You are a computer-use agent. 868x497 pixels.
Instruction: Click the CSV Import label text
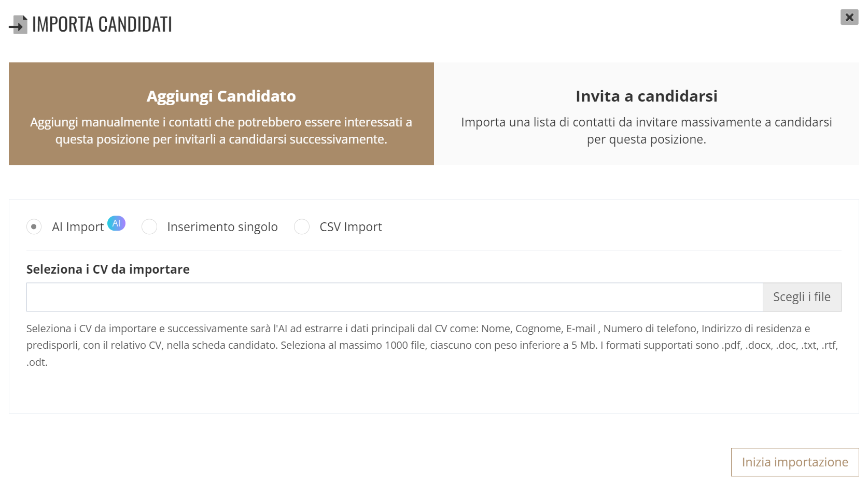coord(351,227)
